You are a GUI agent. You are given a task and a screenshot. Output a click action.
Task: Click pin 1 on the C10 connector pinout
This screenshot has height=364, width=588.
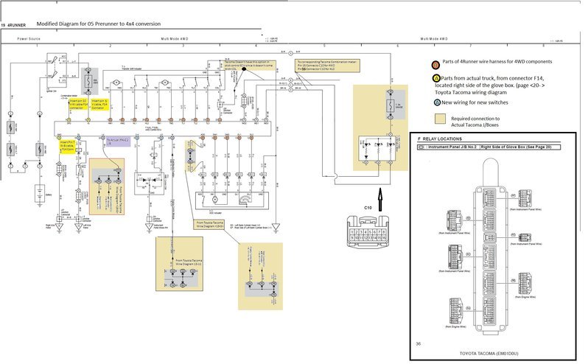tap(351, 232)
